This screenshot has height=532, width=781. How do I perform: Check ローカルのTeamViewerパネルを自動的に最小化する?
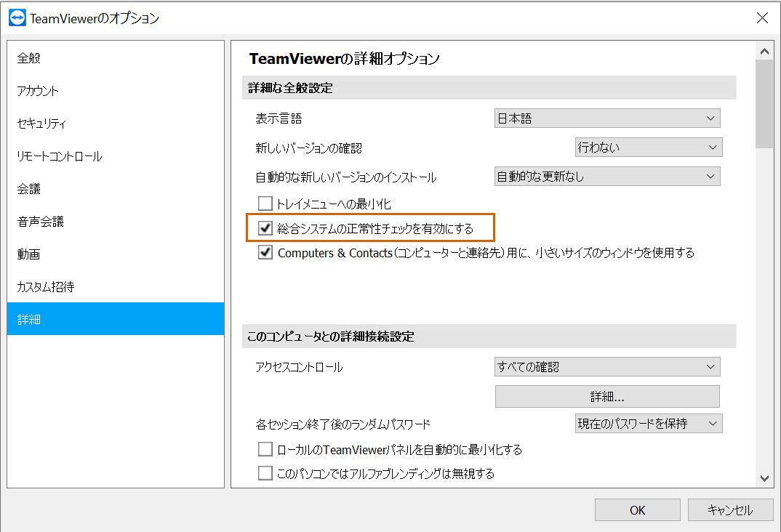tap(265, 449)
